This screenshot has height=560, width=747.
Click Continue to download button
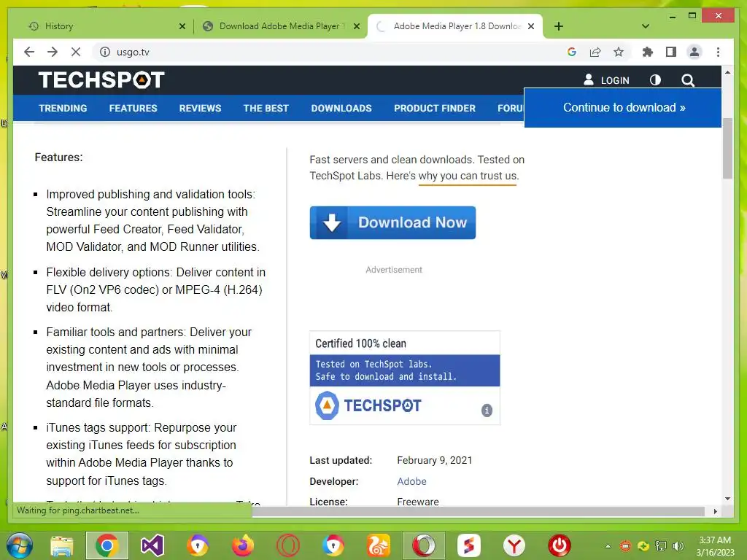pos(623,108)
